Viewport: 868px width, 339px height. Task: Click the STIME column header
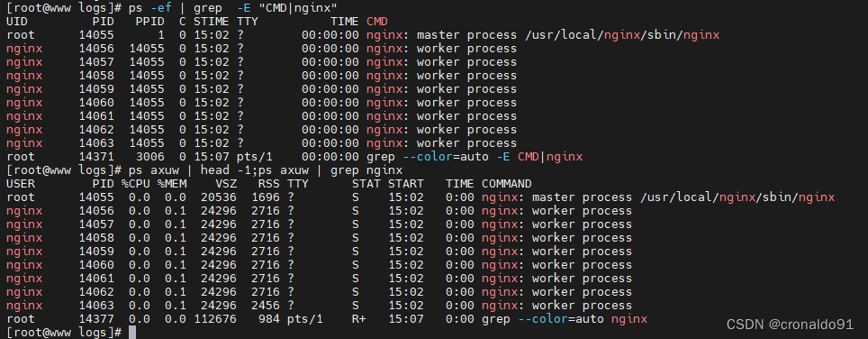(x=211, y=22)
